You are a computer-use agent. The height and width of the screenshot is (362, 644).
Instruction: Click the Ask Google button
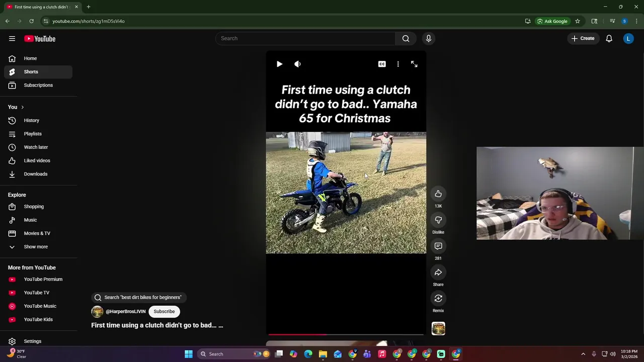coord(552,21)
